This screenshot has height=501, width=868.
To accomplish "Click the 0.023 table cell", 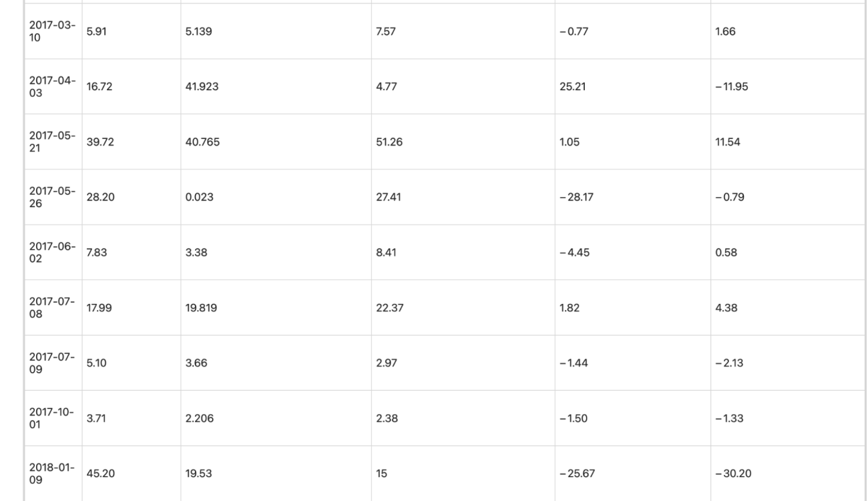I will [x=276, y=197].
